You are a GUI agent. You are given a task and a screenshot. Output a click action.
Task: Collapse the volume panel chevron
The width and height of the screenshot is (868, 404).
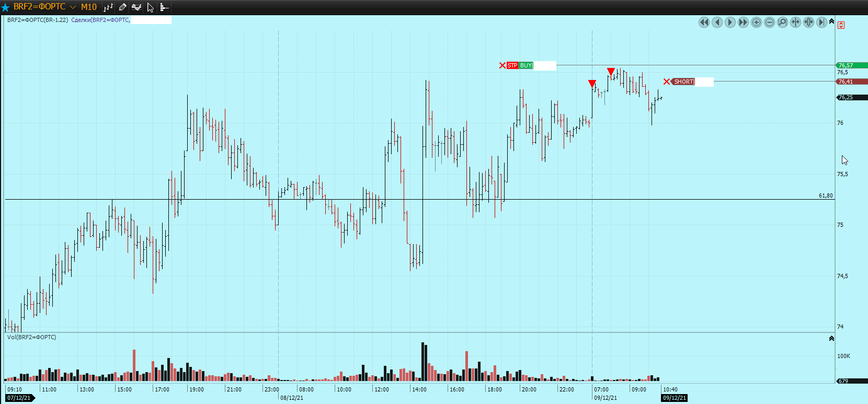click(x=831, y=339)
